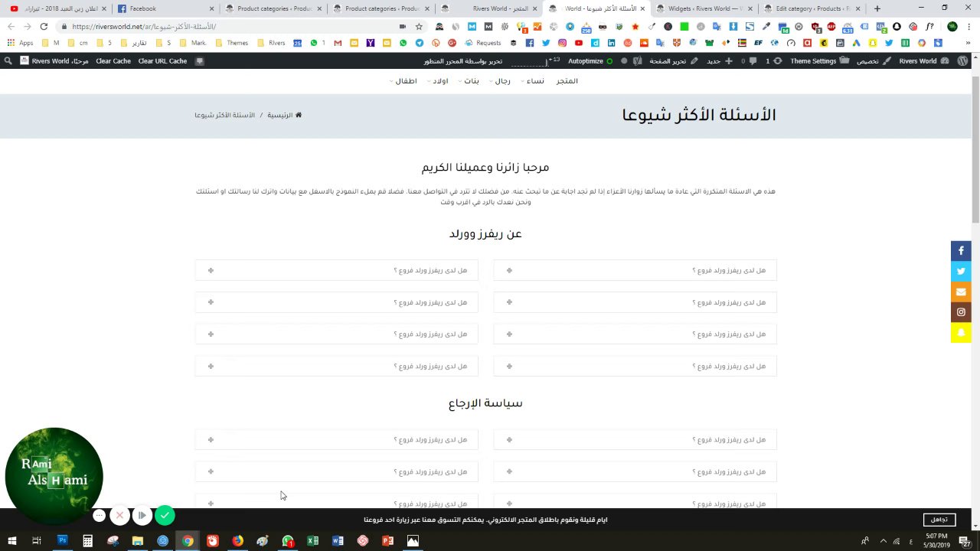Image resolution: width=980 pixels, height=551 pixels.
Task: Click the browser address bar URL
Action: pyautogui.click(x=144, y=26)
